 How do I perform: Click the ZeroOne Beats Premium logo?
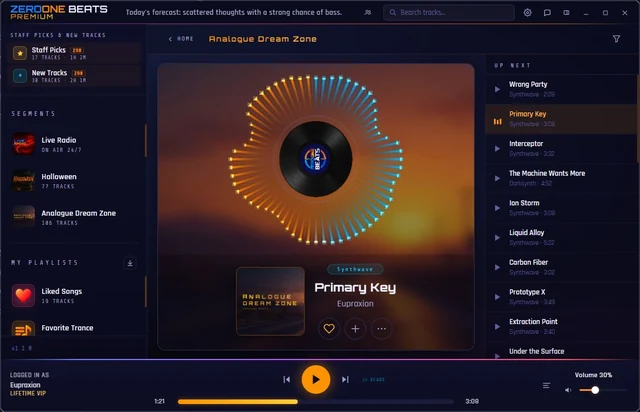(x=59, y=12)
